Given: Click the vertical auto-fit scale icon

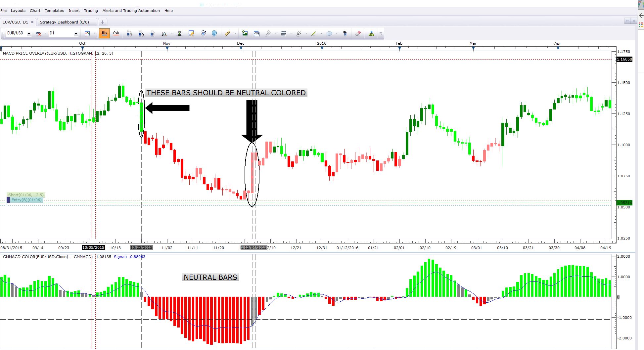Looking at the screenshot, I should (x=179, y=33).
